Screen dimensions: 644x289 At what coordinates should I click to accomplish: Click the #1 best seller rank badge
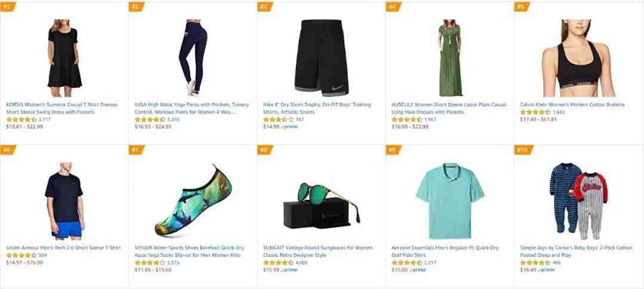pos(7,7)
